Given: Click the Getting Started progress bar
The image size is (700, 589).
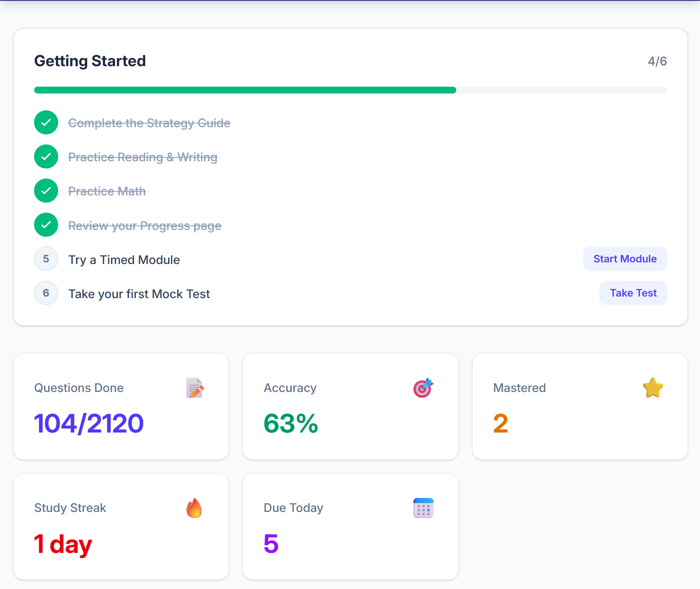Looking at the screenshot, I should [x=350, y=90].
